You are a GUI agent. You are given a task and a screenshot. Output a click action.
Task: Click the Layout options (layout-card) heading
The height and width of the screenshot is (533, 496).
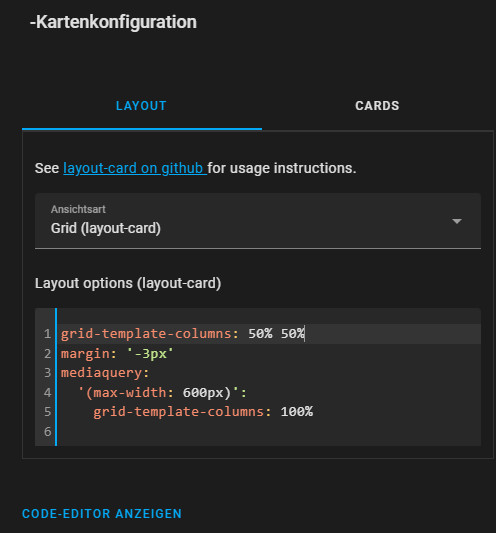pyautogui.click(x=128, y=283)
